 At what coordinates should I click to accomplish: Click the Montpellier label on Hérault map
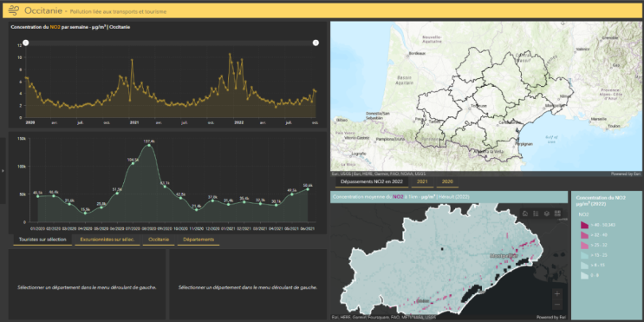[503, 256]
